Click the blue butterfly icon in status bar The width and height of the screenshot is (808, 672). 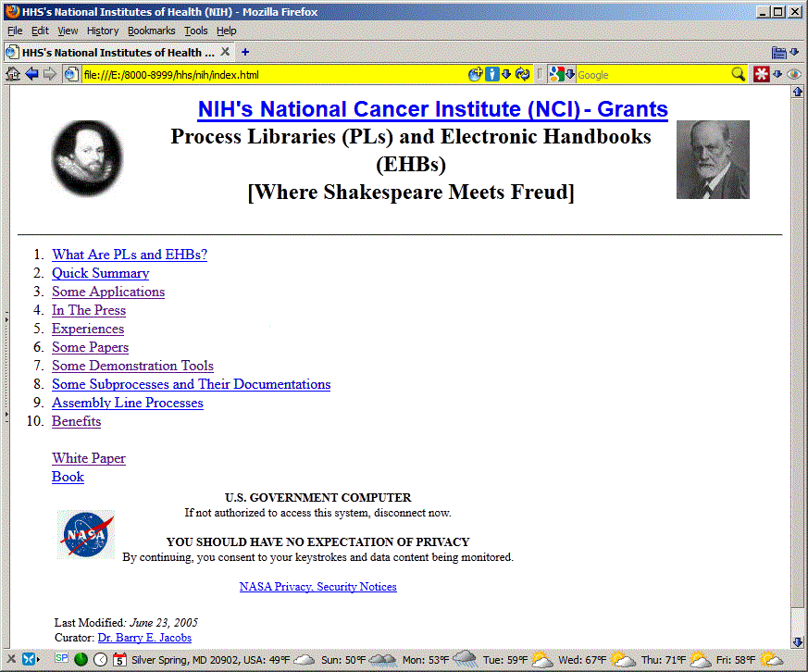[29, 659]
